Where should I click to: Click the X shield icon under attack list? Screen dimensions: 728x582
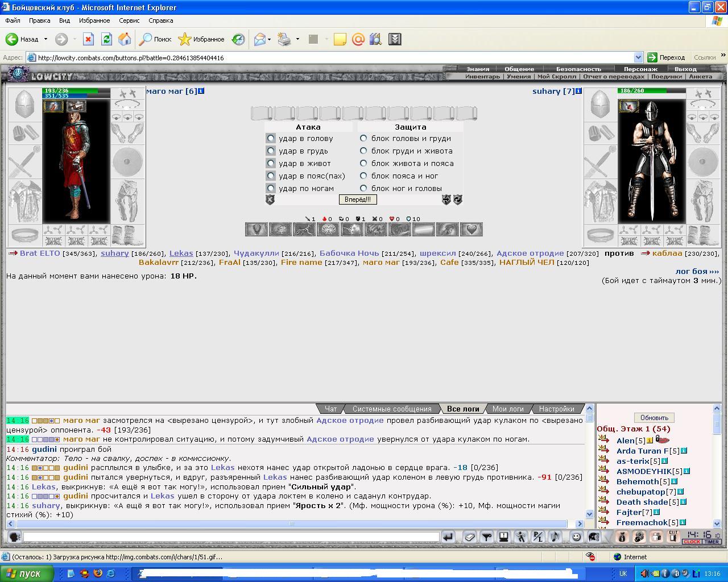point(270,199)
